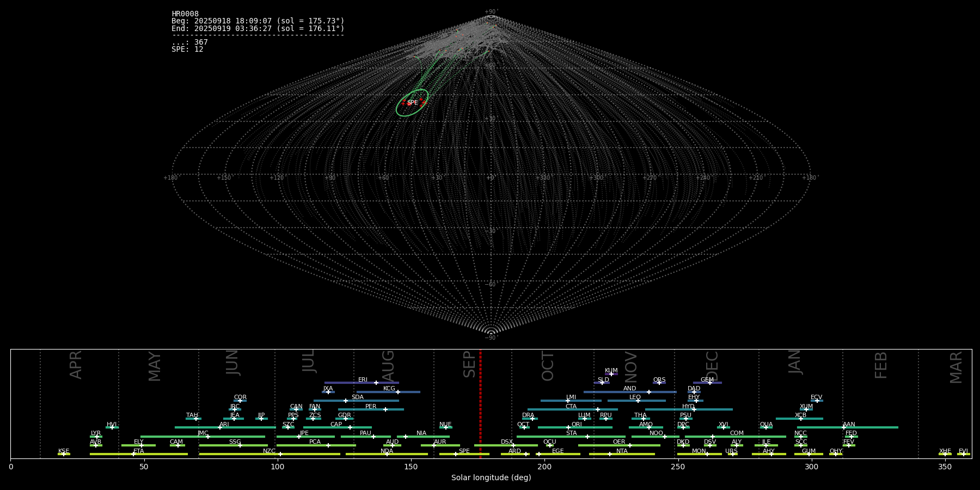The width and height of the screenshot is (980, 490).
Task: Click the ECV peak cross marker
Action: tap(817, 401)
